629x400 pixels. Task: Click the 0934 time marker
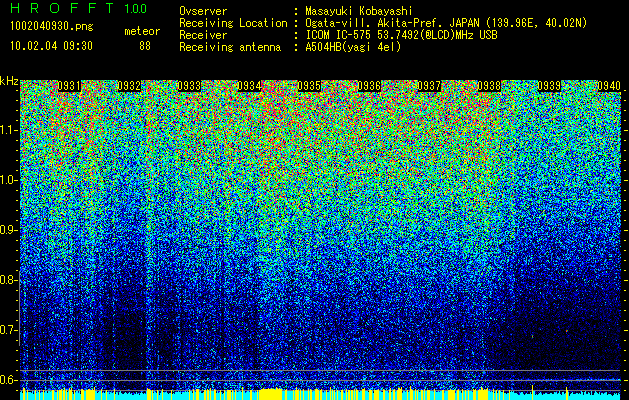pyautogui.click(x=249, y=86)
